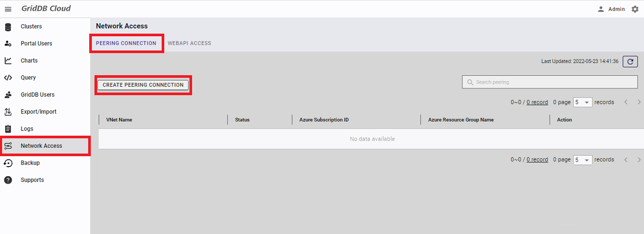Refresh the peering connection list

point(630,62)
